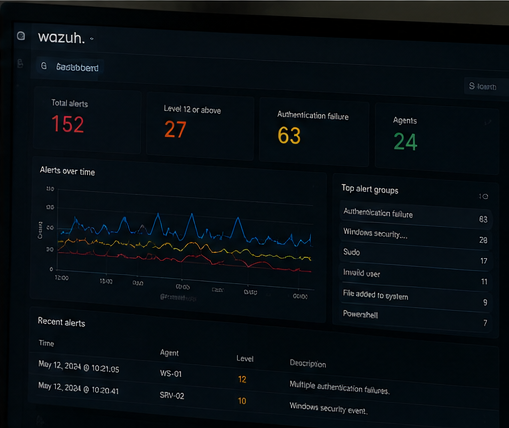Click level 10 in SRV-02 row

pos(242,401)
